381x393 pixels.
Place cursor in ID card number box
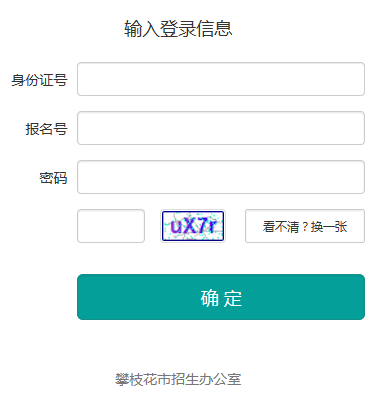(x=221, y=79)
